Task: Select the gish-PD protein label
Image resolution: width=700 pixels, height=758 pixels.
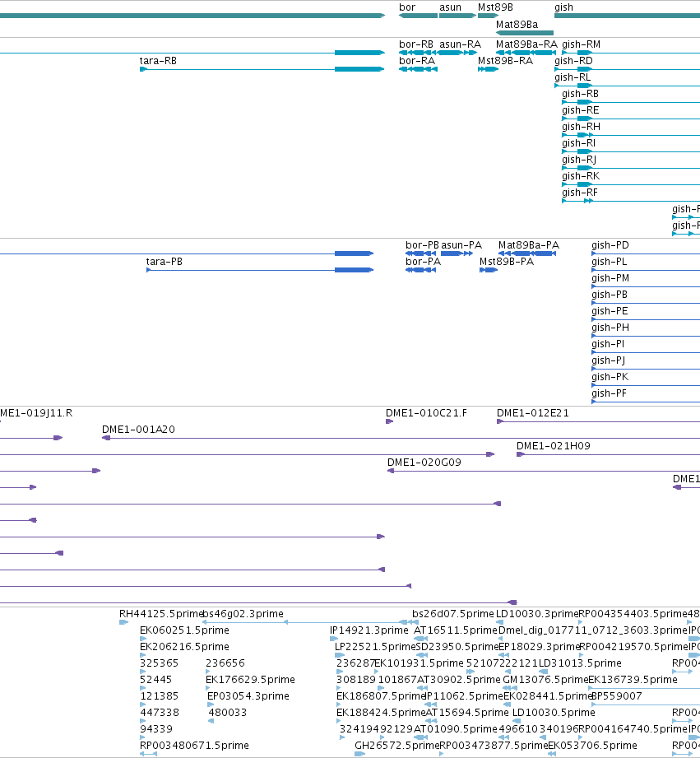Action: click(x=610, y=245)
